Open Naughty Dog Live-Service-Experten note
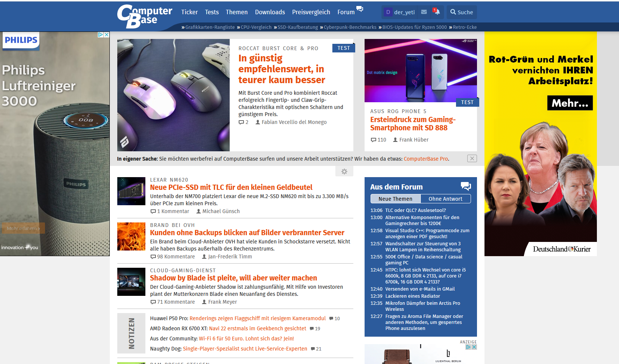The image size is (619, 364). 245,349
